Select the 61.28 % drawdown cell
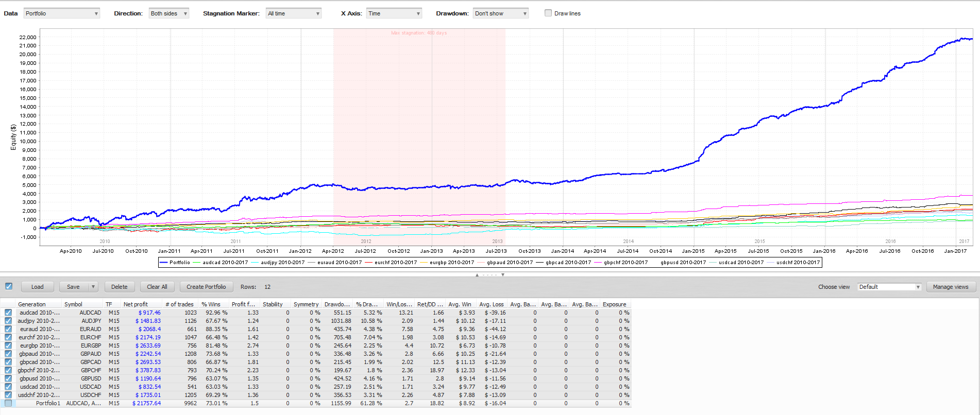The width and height of the screenshot is (980, 415). click(368, 403)
